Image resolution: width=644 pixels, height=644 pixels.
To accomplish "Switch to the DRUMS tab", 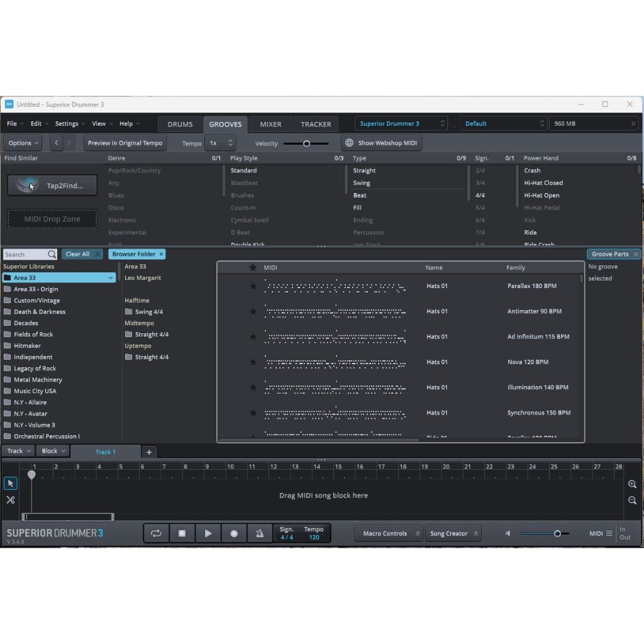I will [x=180, y=125].
